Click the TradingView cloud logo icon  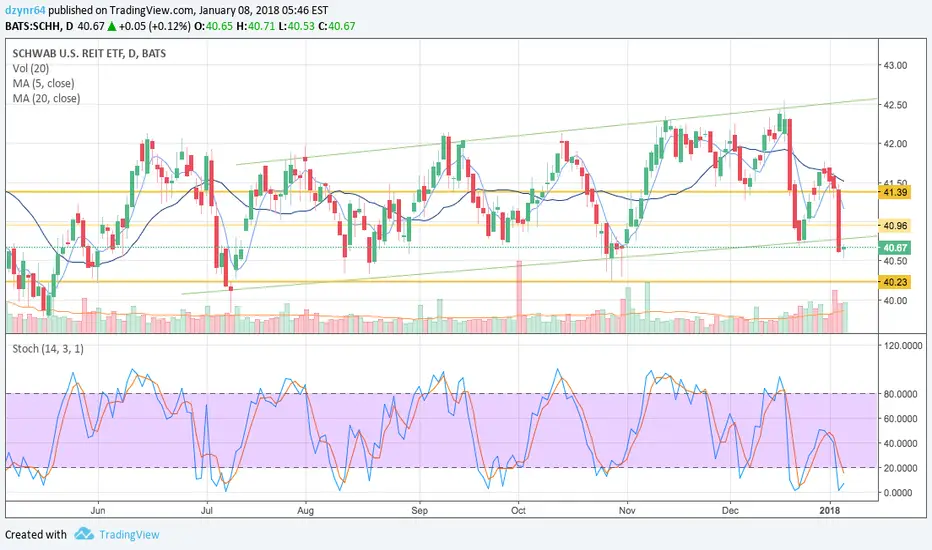(84, 534)
